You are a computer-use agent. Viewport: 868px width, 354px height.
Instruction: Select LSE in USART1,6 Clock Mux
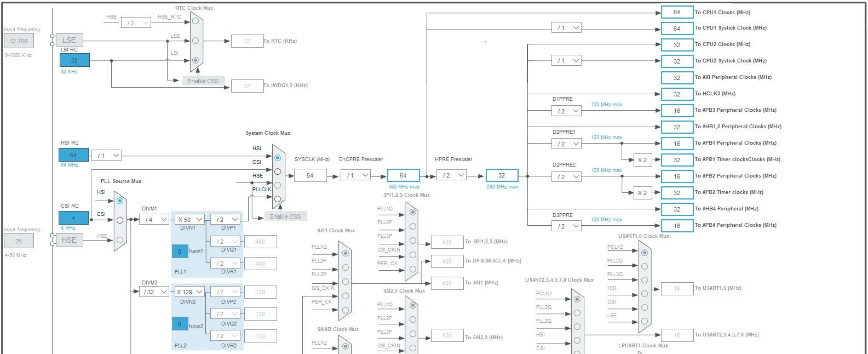click(645, 321)
